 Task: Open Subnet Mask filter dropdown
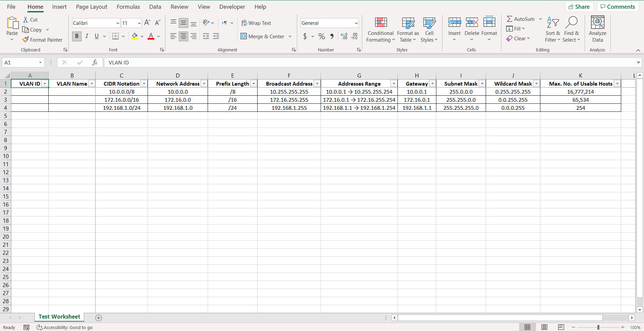pyautogui.click(x=482, y=84)
